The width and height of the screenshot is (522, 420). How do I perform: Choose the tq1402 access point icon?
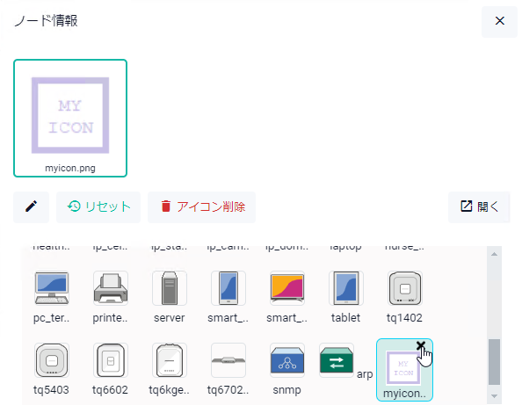click(405, 288)
